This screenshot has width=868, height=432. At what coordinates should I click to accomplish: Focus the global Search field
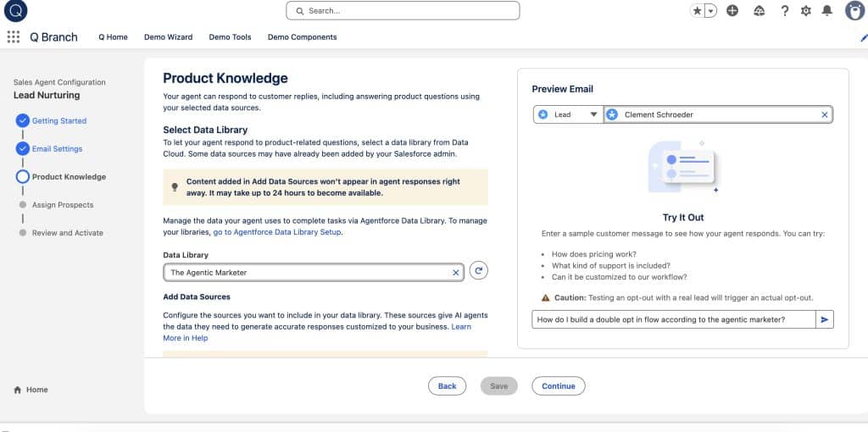coord(403,10)
